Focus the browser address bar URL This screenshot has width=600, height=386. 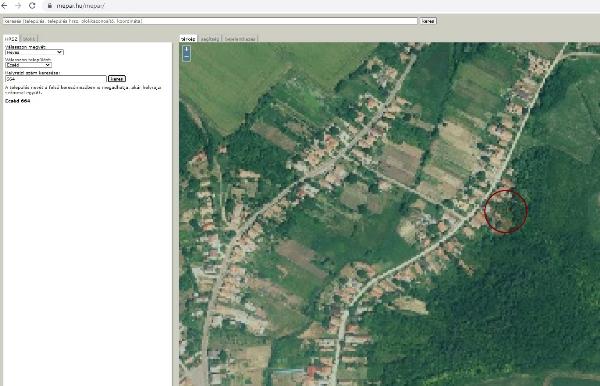[x=80, y=6]
